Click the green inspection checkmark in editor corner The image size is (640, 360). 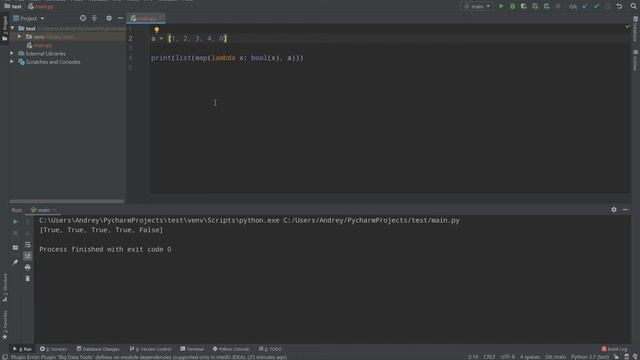(627, 27)
